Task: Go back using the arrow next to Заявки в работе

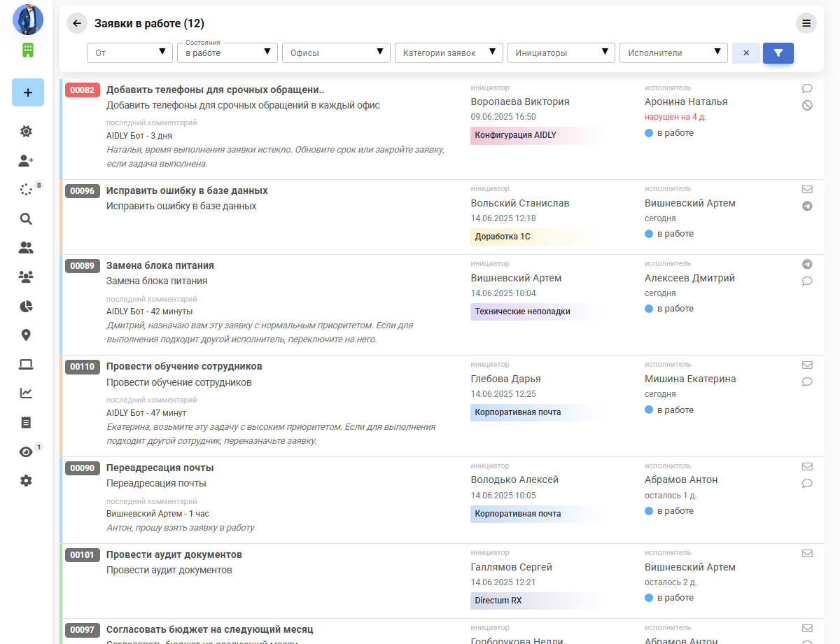Action: pos(77,23)
